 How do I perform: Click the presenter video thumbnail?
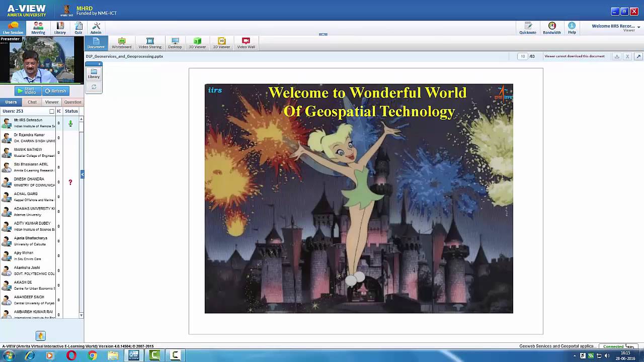(41, 60)
